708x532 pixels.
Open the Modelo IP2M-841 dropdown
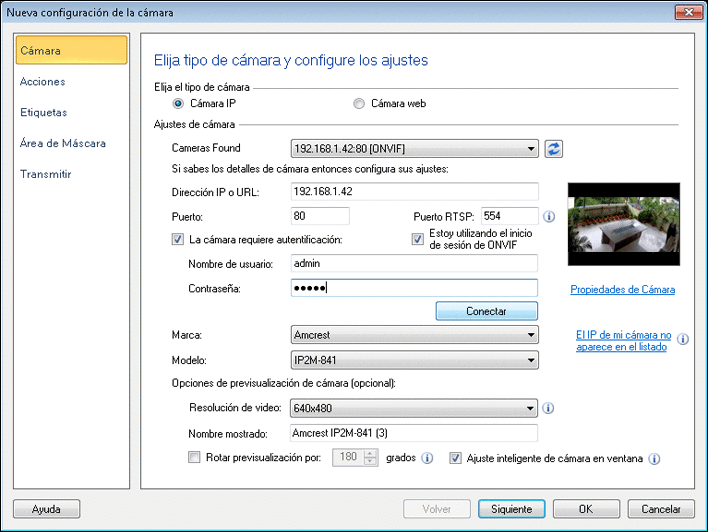pos(414,360)
